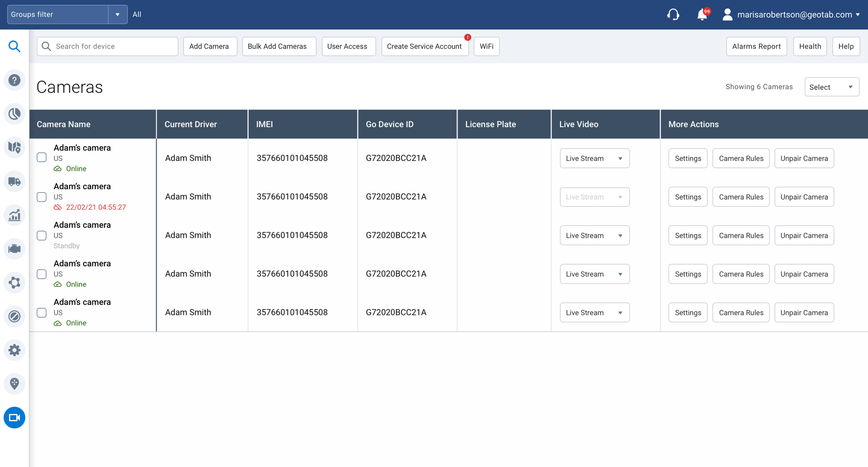868x467 pixels.
Task: Click the headset support icon in header
Action: (673, 15)
